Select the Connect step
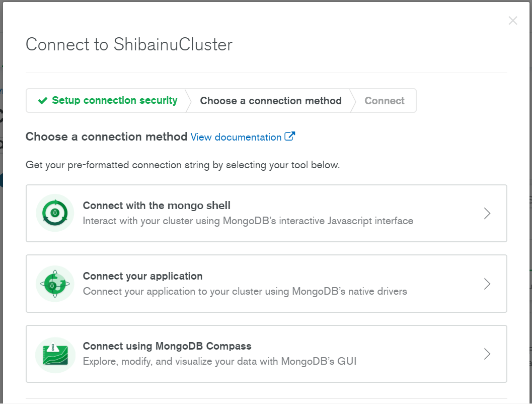 [x=384, y=100]
